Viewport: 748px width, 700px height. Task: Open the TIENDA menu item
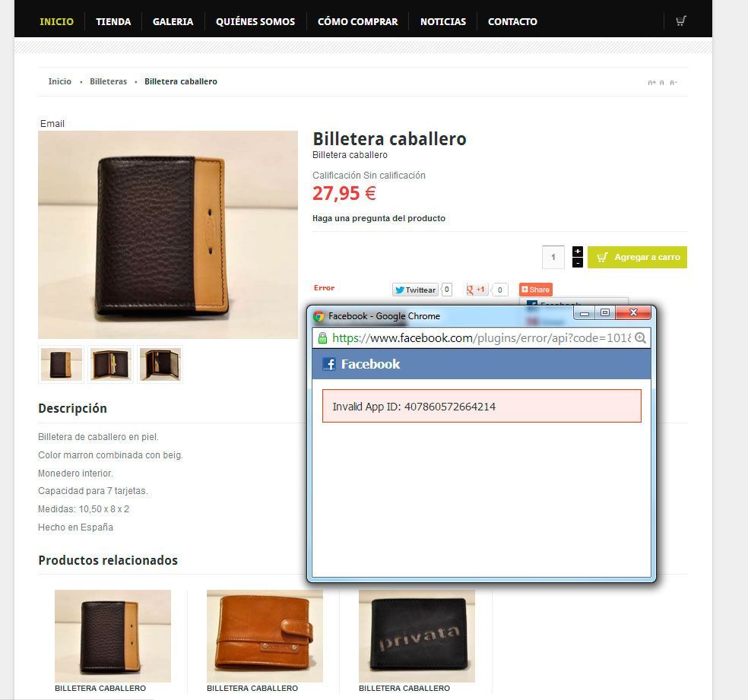113,21
